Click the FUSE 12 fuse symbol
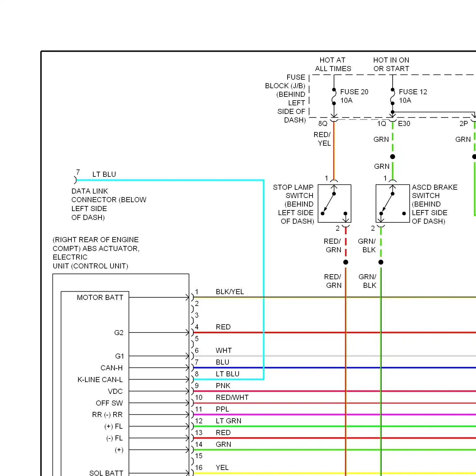The height and width of the screenshot is (476, 476). point(393,96)
